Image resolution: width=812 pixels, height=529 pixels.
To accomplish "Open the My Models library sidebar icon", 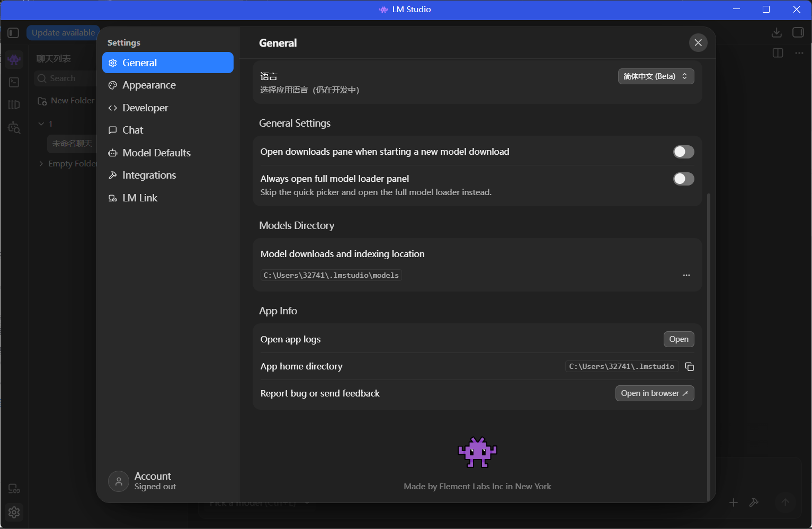I will pos(14,105).
